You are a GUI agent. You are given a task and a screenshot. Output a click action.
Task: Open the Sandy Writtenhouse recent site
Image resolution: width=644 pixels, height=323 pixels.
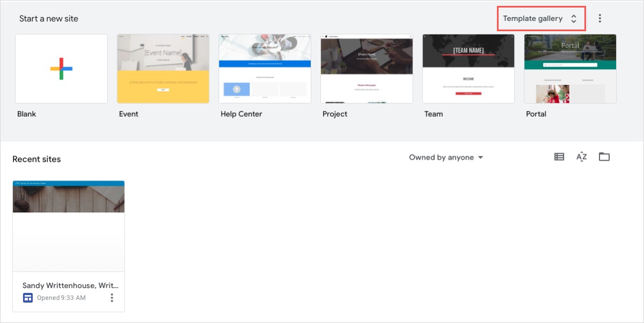pyautogui.click(x=68, y=225)
